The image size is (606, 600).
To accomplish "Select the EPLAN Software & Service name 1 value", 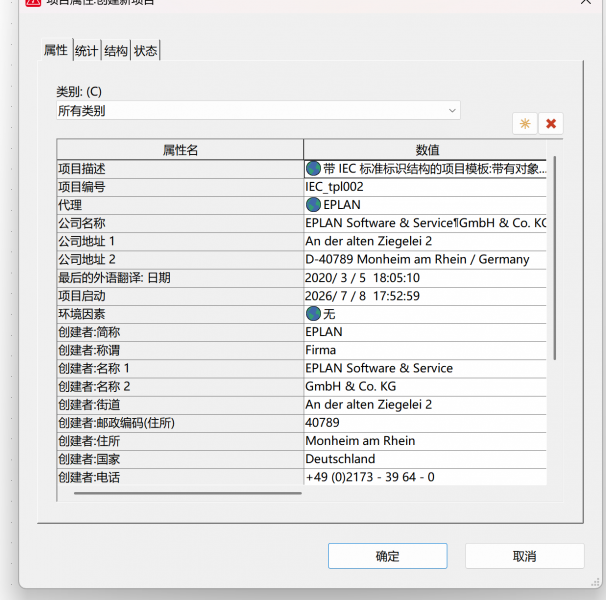I will pos(425,368).
